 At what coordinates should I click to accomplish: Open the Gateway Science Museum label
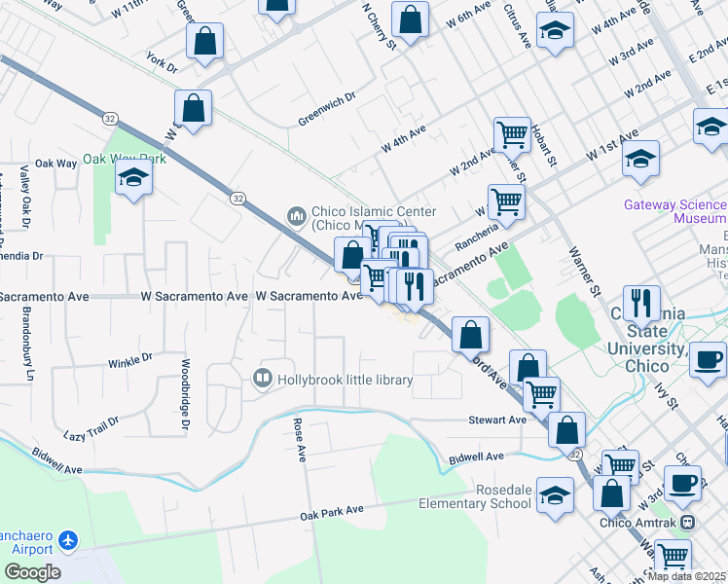click(675, 211)
